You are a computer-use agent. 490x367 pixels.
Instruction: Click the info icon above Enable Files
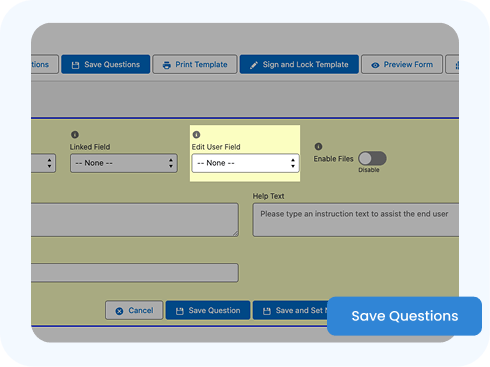pyautogui.click(x=318, y=146)
